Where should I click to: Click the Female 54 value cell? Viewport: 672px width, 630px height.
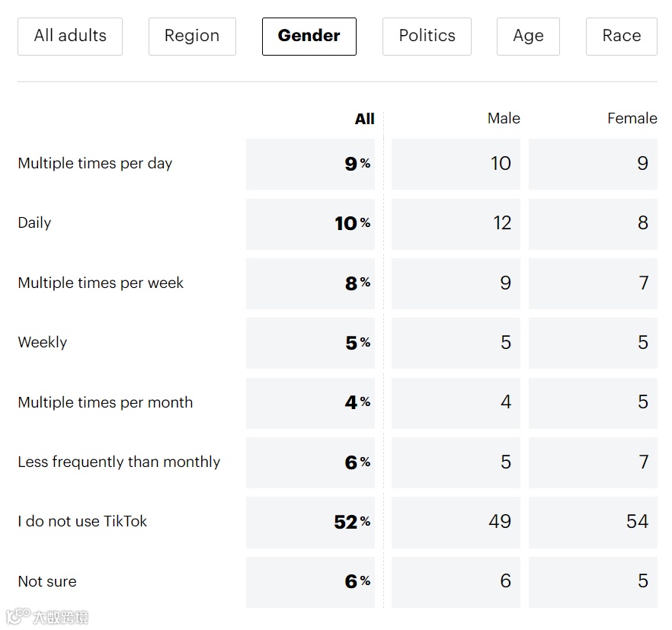click(x=593, y=522)
